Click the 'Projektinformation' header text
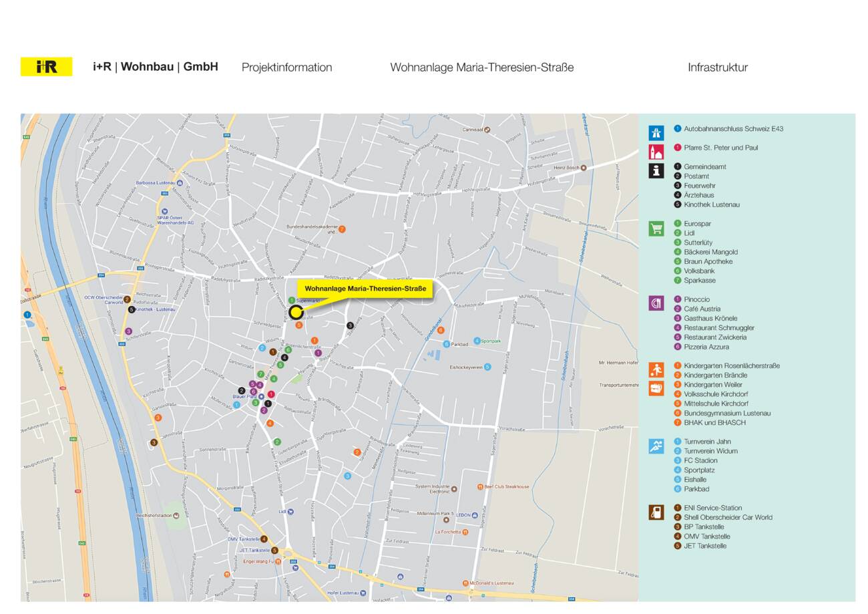Image resolution: width=868 pixels, height=614 pixels. click(x=286, y=67)
